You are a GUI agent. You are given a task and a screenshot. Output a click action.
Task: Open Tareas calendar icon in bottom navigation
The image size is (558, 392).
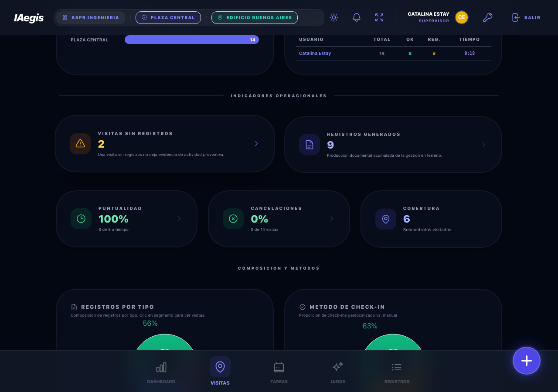[x=279, y=367]
